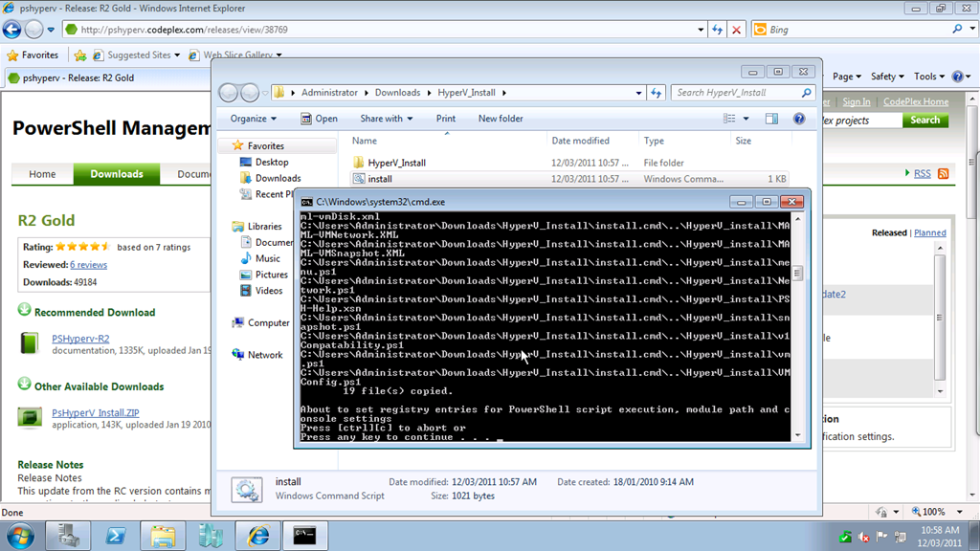
Task: Toggle the Explorer preview pane icon
Action: click(x=772, y=119)
